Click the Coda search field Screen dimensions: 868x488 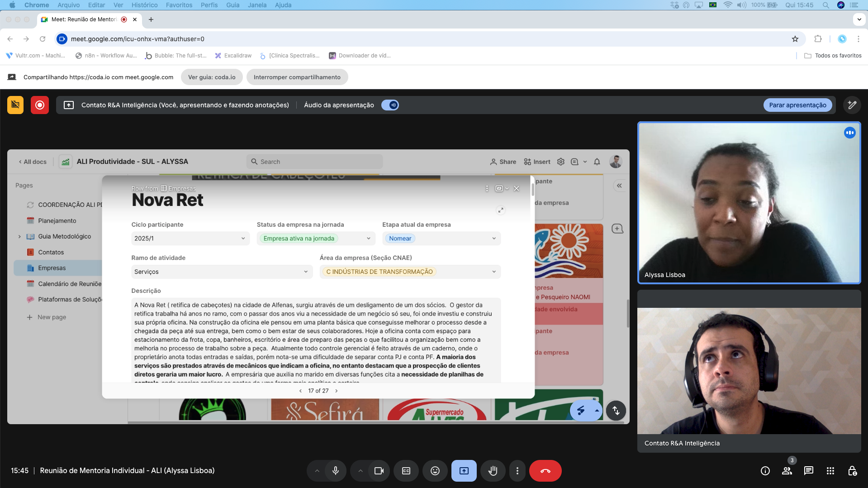(x=315, y=162)
